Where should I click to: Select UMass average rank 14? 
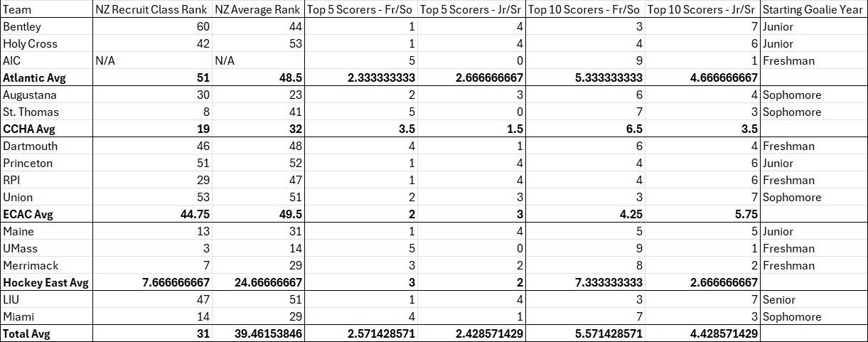(259, 249)
